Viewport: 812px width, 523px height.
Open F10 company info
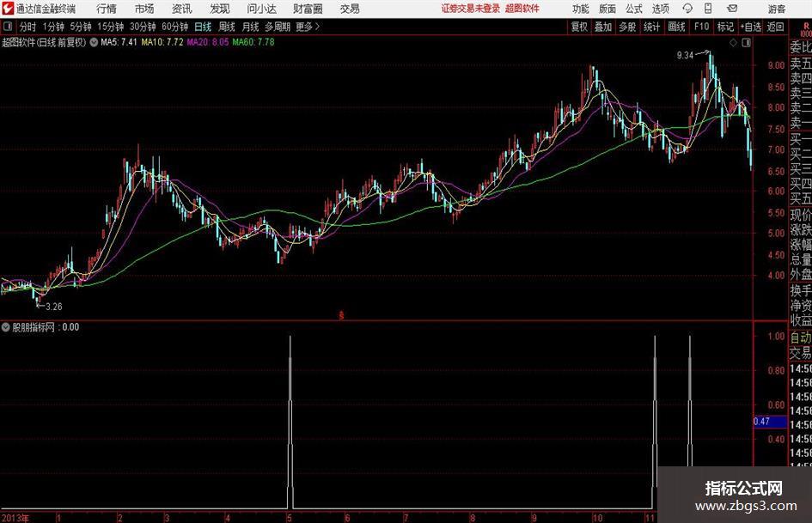[702, 27]
